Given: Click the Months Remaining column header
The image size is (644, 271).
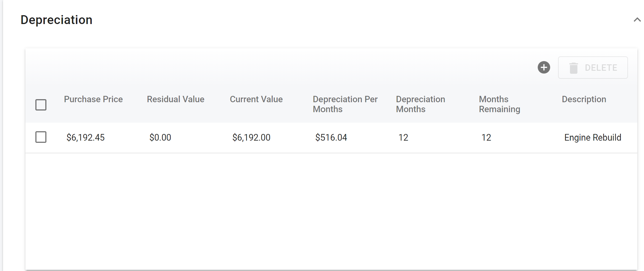Looking at the screenshot, I should 499,104.
